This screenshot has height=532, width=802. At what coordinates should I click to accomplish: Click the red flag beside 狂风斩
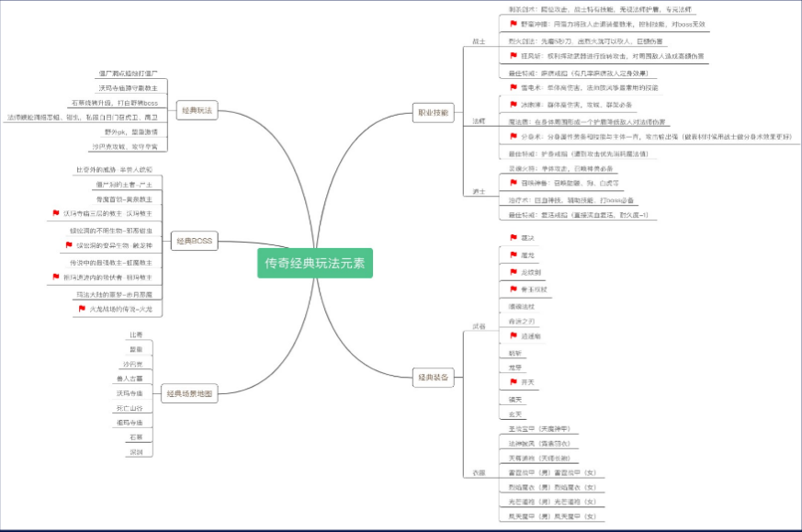513,57
